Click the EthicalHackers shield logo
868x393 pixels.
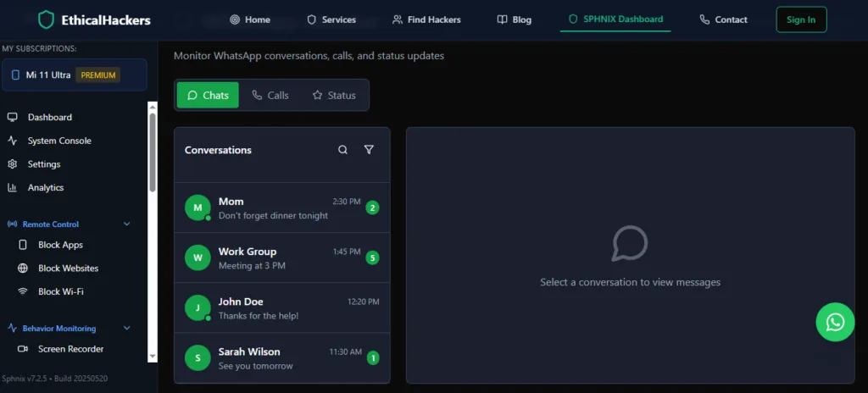click(46, 20)
